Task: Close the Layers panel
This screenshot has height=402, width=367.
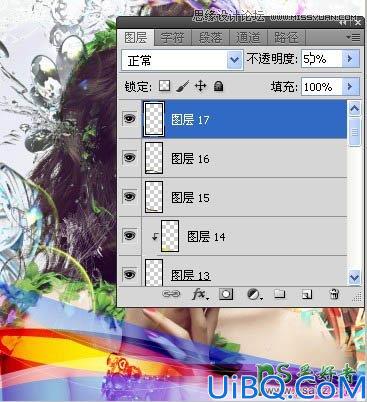Action: click(x=357, y=23)
